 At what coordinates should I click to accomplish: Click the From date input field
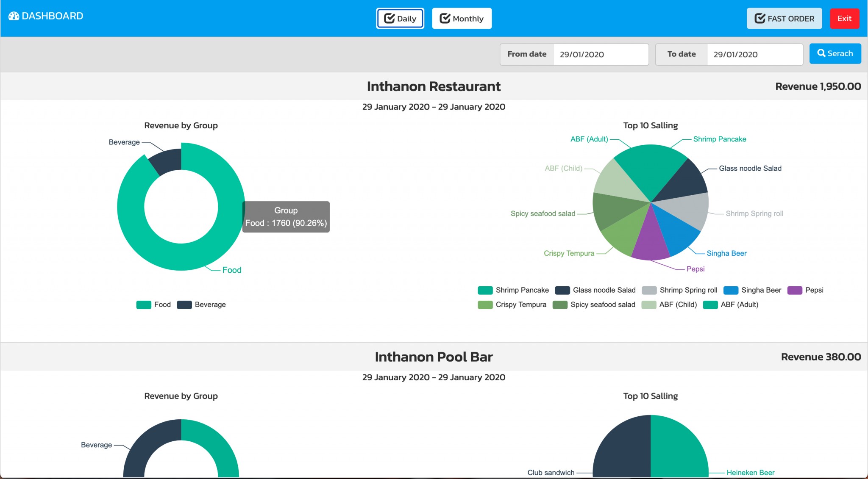pos(601,54)
